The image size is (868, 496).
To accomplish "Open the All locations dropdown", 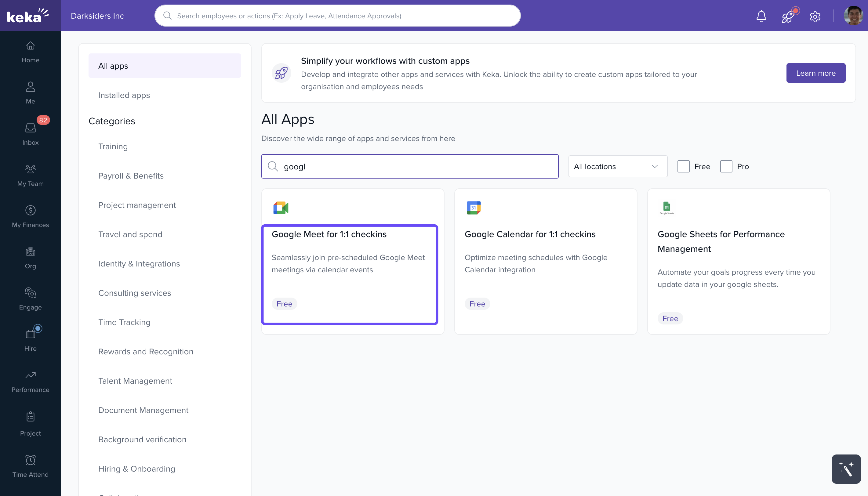I will point(617,166).
